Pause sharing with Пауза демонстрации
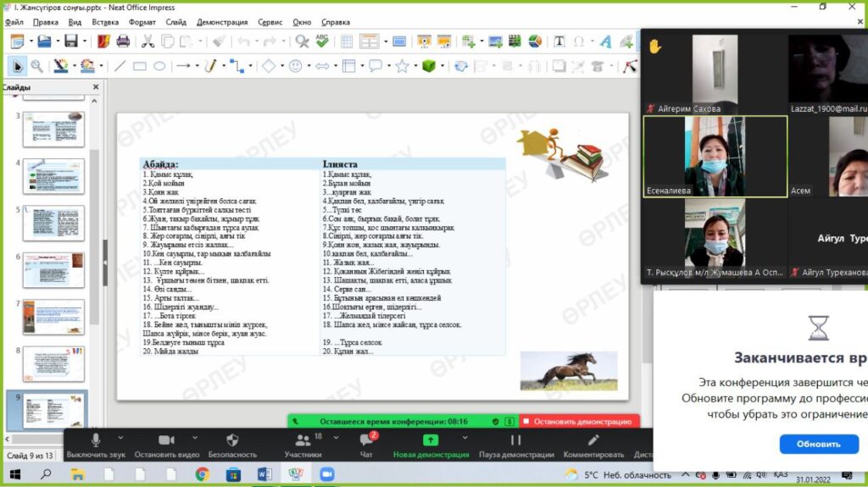 [516, 445]
